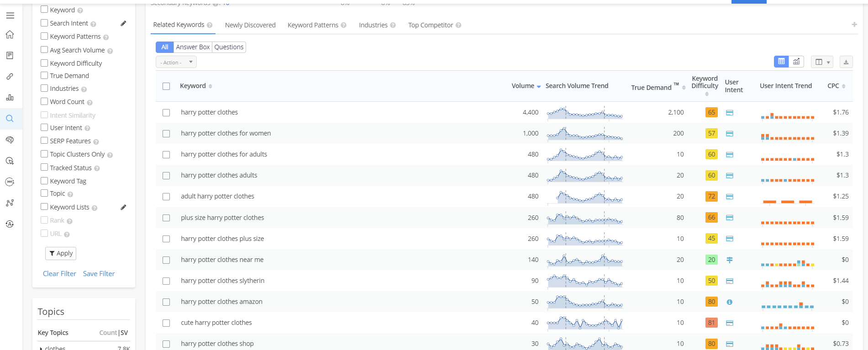Screen dimensions: 868x350
Task: Check the True Demand filter checkbox
Action: point(44,75)
